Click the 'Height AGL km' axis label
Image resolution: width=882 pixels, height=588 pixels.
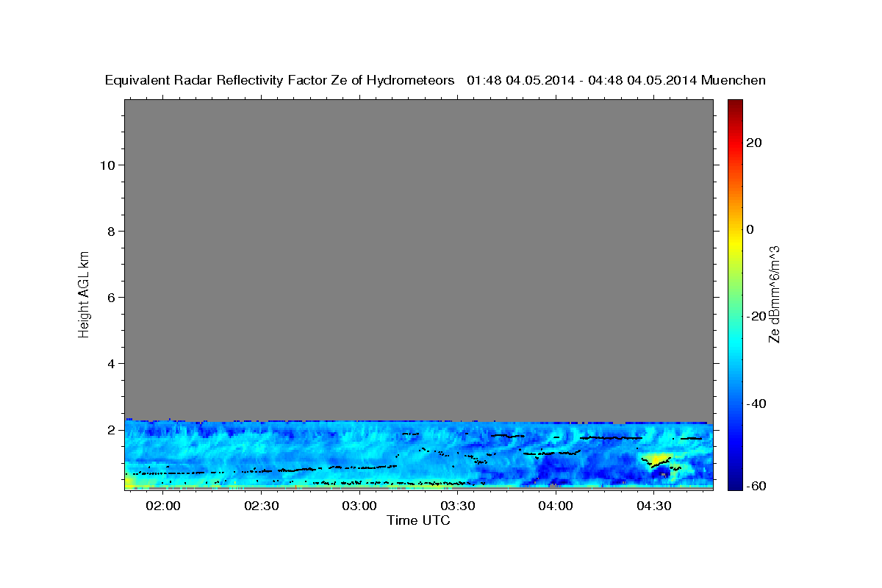click(84, 293)
